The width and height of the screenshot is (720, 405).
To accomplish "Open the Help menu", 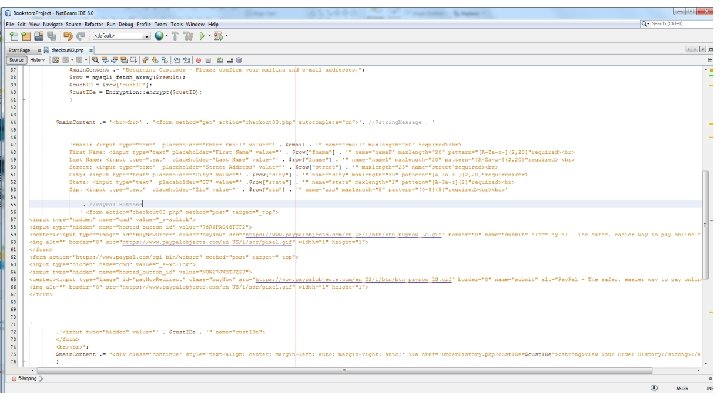I will tap(214, 24).
